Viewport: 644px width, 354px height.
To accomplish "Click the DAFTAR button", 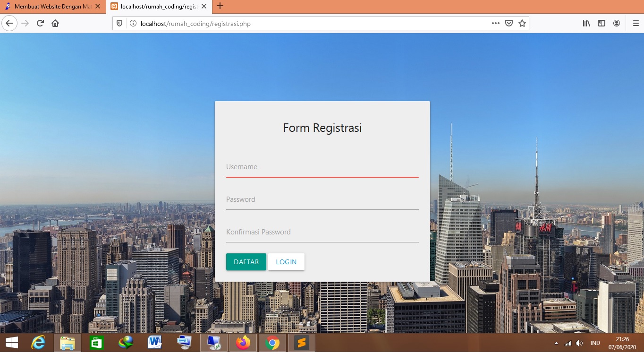I will click(x=246, y=262).
